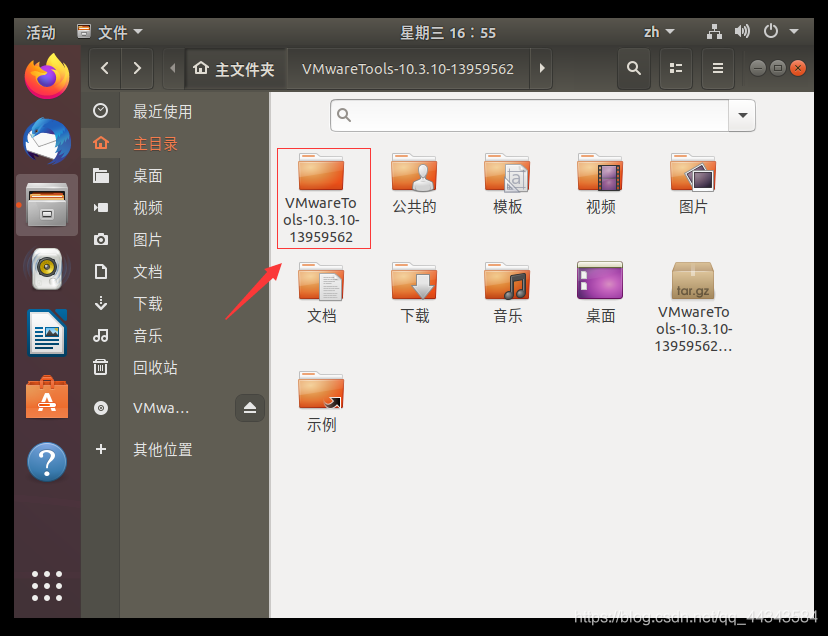Open 回收站 trash in the sidebar
The height and width of the screenshot is (636, 828).
point(175,367)
